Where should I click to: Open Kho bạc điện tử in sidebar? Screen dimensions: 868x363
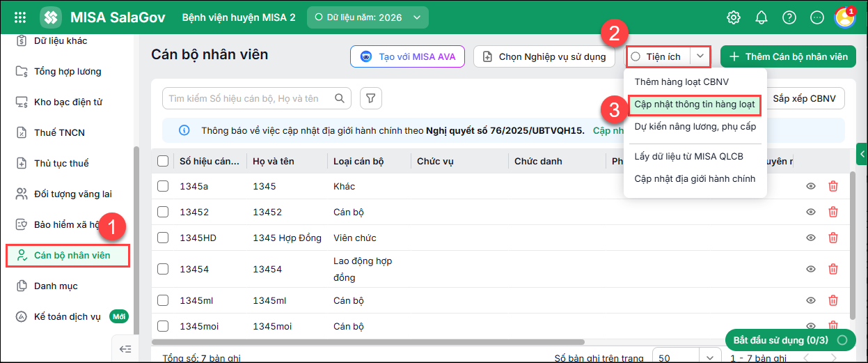point(68,102)
